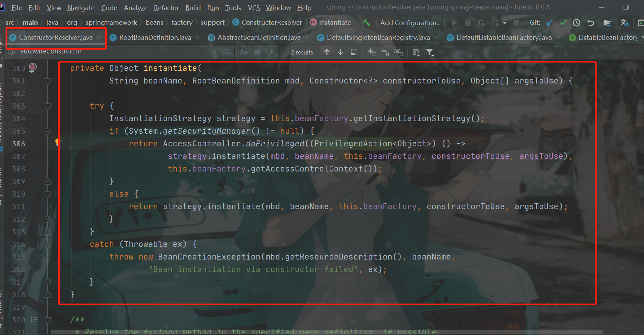The width and height of the screenshot is (644, 335).
Task: Click the Build project hammer icon
Action: [366, 23]
